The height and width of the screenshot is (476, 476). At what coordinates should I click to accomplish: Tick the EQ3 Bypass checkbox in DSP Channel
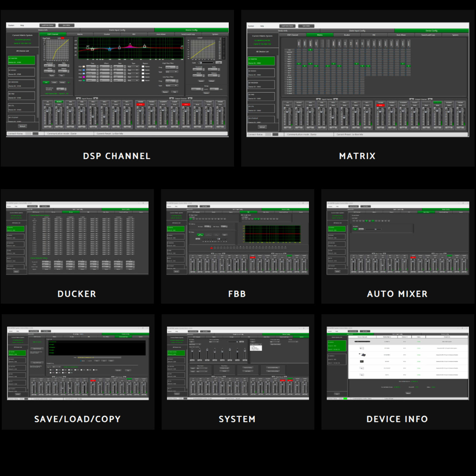pyautogui.click(x=142, y=74)
